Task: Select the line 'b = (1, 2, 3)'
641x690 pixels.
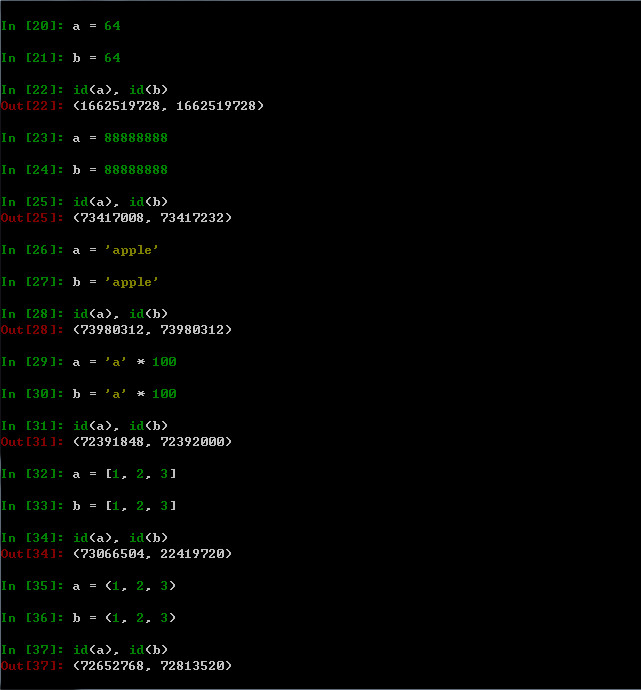Action: 125,618
